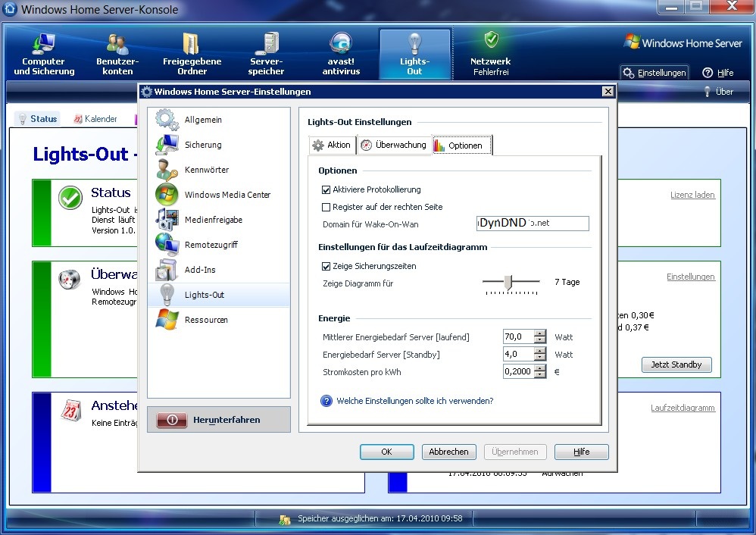The width and height of the screenshot is (756, 535).
Task: Click the Domain für Wake-On-Wan field
Action: 533,224
